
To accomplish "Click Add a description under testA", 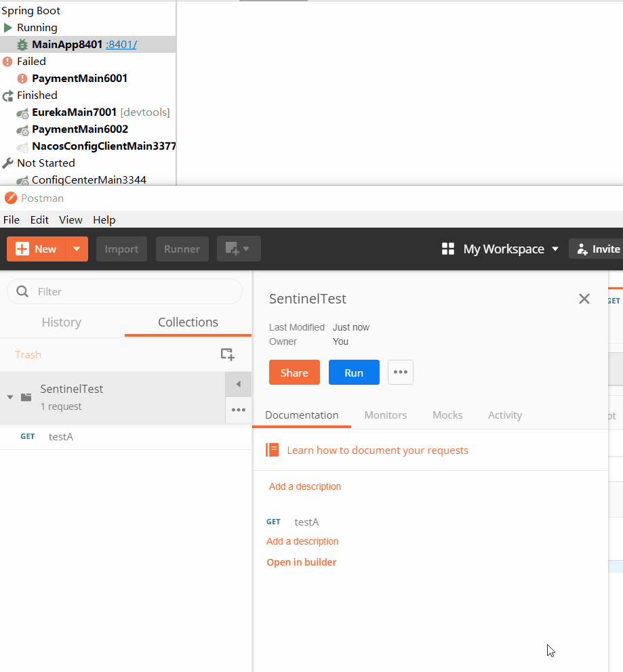I will click(x=302, y=541).
